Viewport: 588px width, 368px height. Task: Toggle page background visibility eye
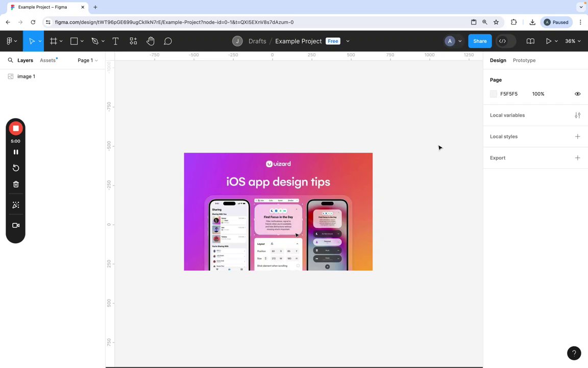pyautogui.click(x=577, y=94)
